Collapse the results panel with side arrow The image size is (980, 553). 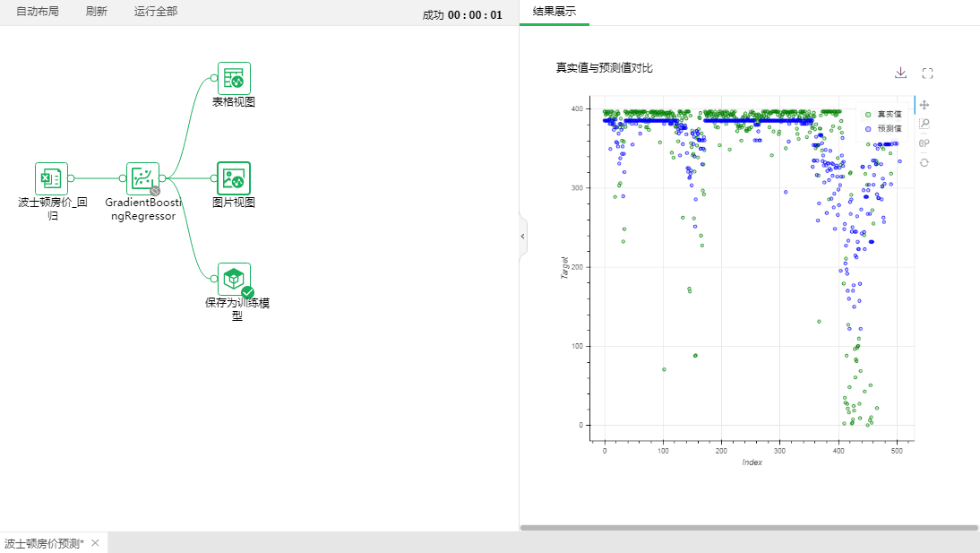[x=523, y=236]
